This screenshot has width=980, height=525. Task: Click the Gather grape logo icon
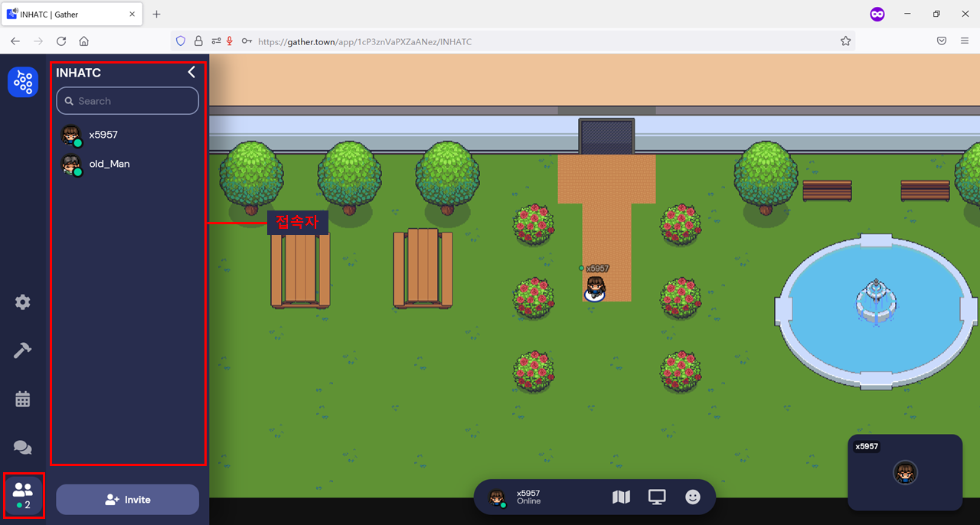click(x=23, y=82)
